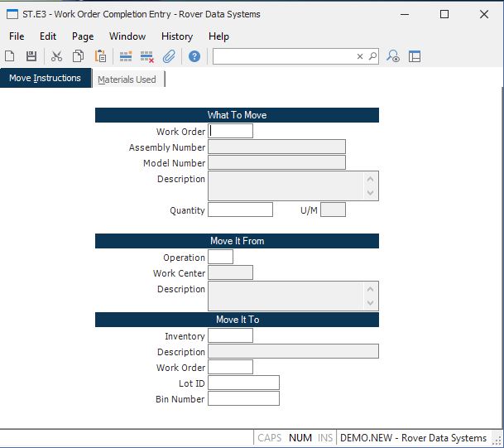Clear the toolbar search box with X
The image size is (504, 448).
point(360,56)
